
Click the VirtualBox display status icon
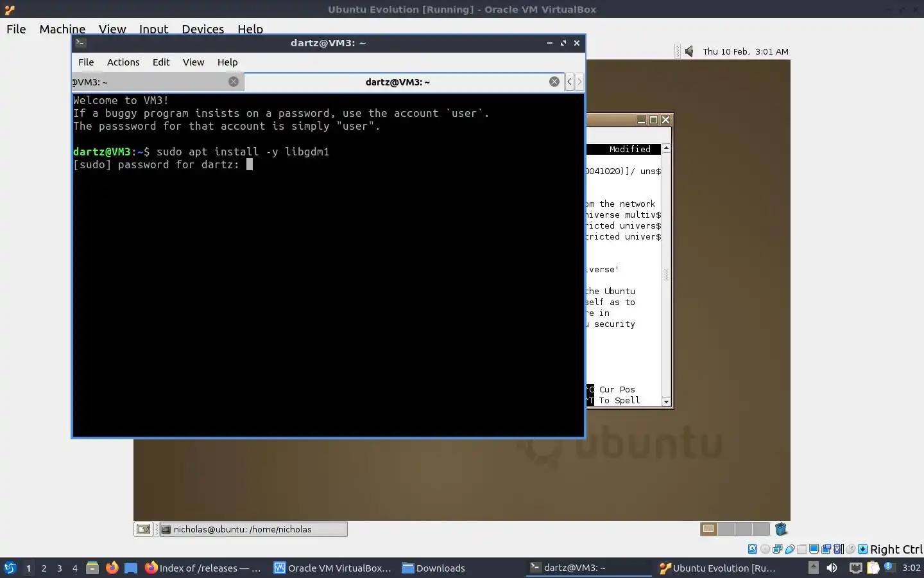[x=814, y=549]
